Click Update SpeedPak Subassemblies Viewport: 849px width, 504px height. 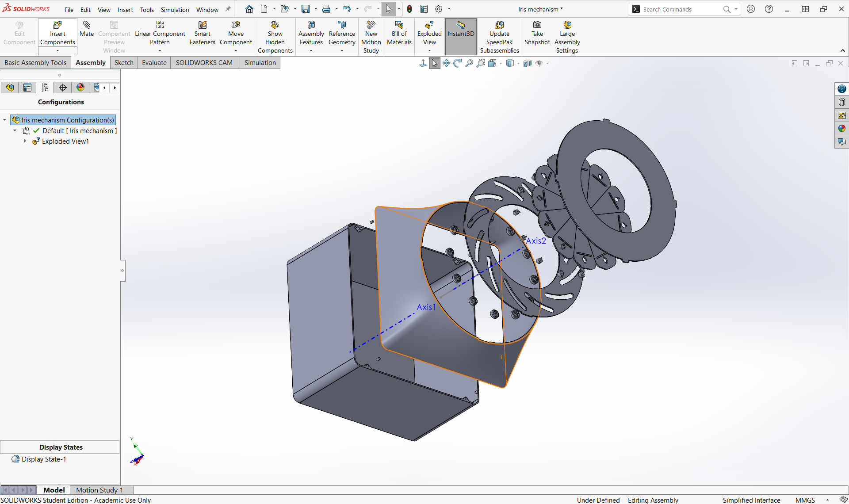(x=500, y=37)
